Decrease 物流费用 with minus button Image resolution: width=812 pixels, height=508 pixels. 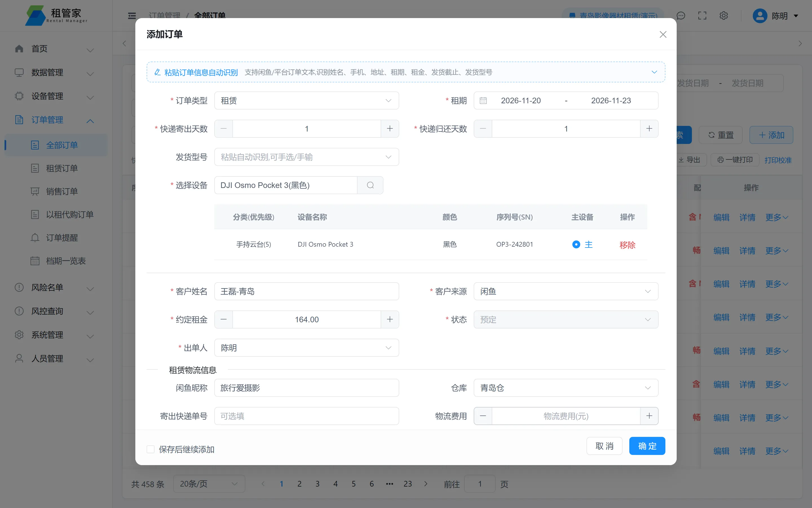click(483, 416)
